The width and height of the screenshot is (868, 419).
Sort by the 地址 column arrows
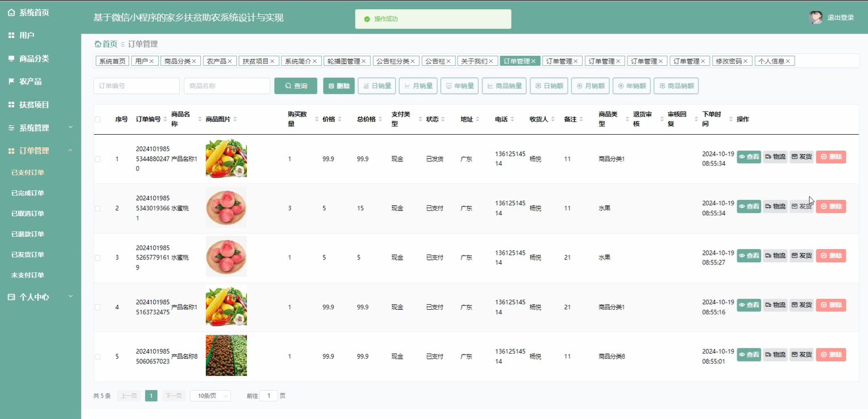(478, 119)
